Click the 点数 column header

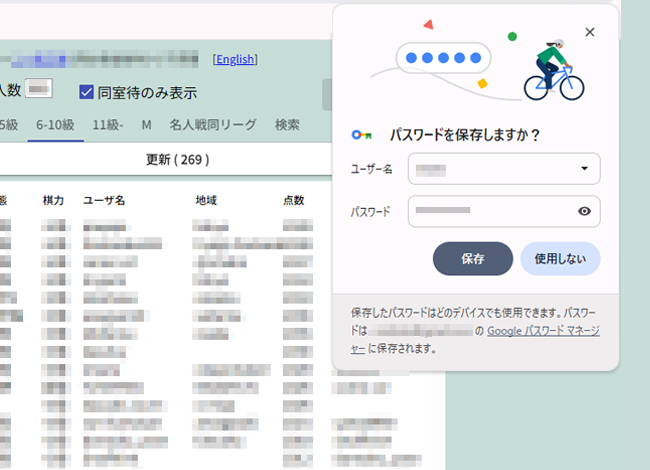click(x=294, y=201)
